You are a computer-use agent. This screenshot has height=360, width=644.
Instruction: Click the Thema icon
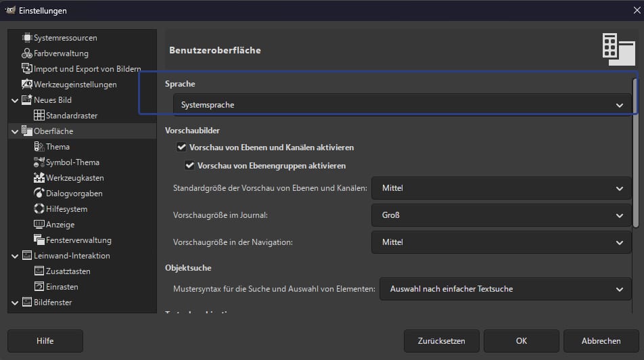pyautogui.click(x=39, y=147)
